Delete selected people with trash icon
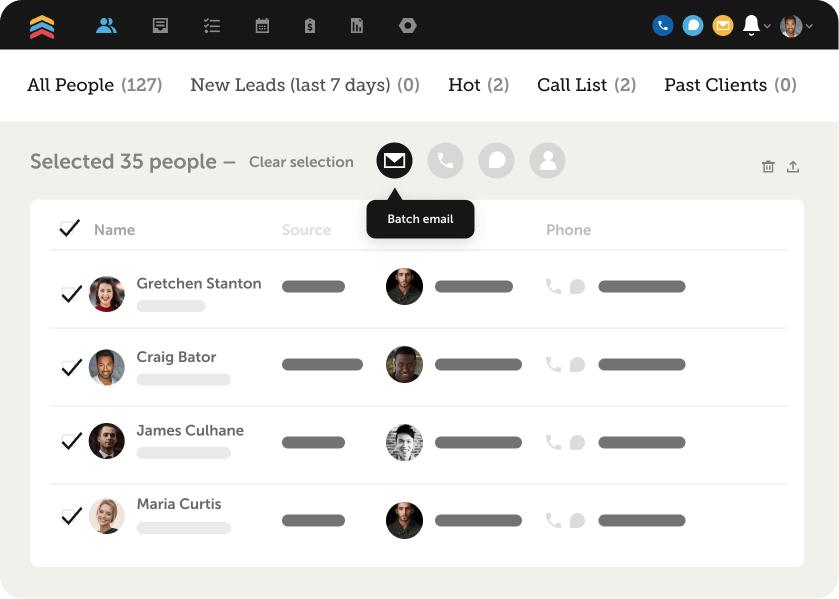 [x=768, y=167]
